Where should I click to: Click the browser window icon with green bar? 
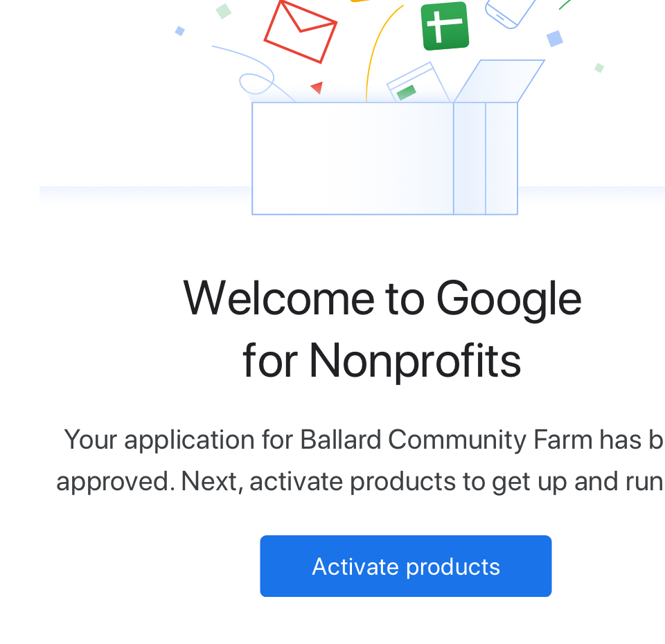pos(418,82)
